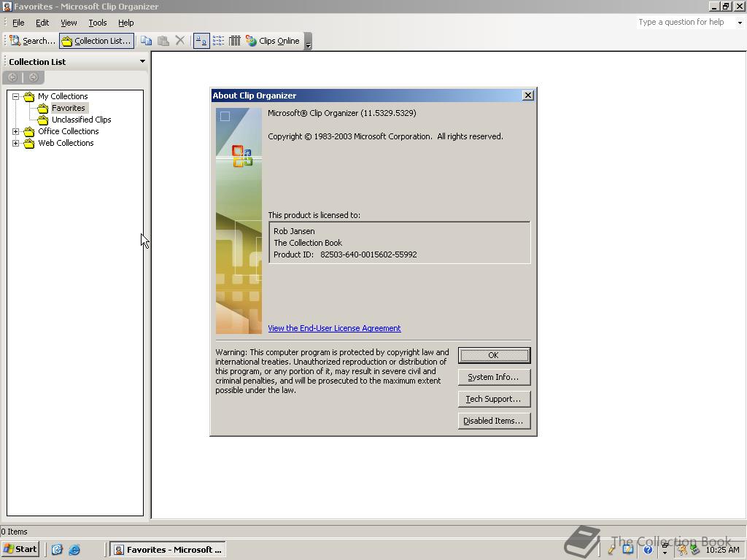This screenshot has height=560, width=747.
Task: Switch to Thumbnails view icon
Action: click(x=201, y=41)
